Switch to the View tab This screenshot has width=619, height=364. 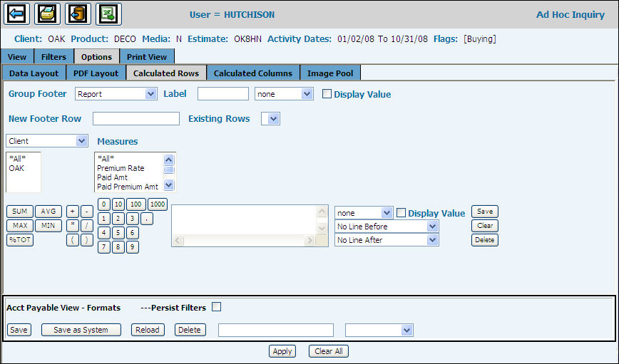(x=17, y=57)
